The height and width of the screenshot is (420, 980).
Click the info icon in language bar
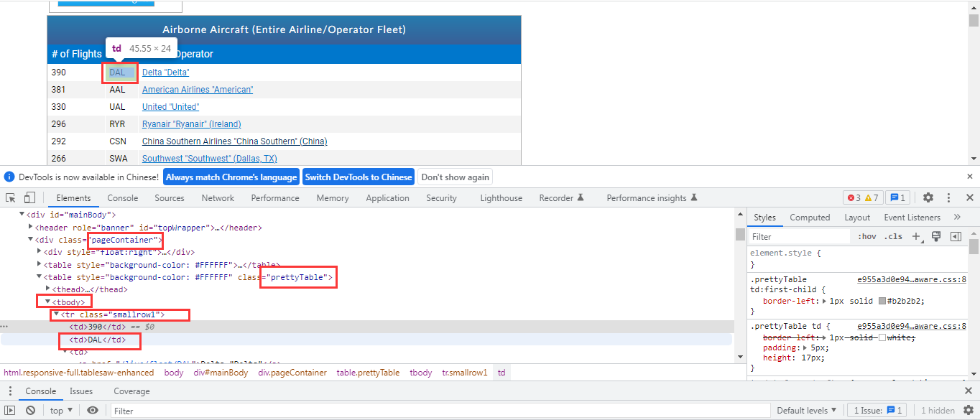coord(9,177)
